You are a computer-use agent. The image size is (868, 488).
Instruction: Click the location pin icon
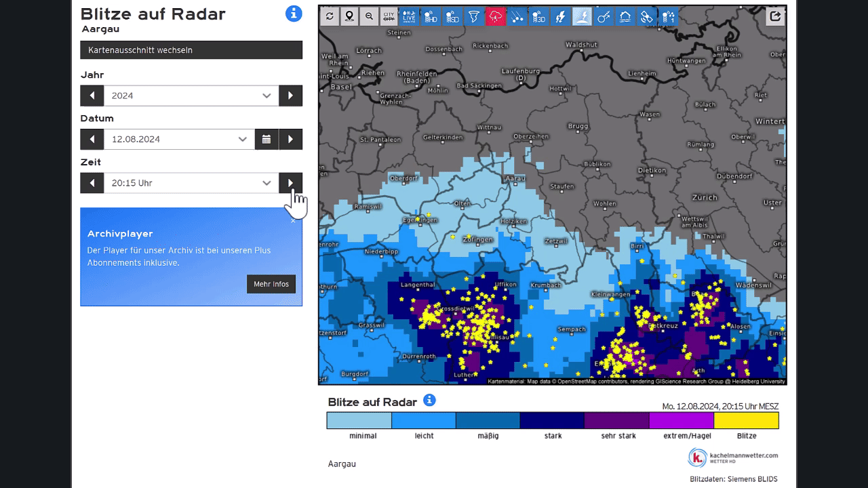pos(349,17)
